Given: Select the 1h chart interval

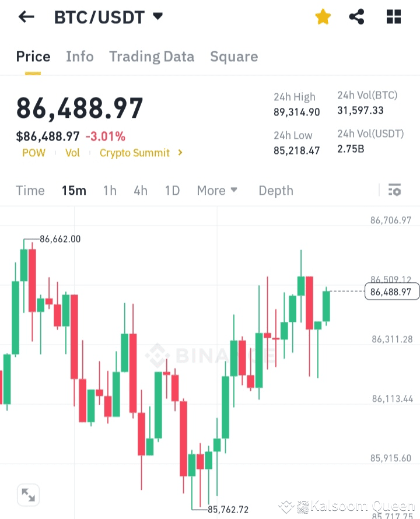Looking at the screenshot, I should [x=110, y=191].
